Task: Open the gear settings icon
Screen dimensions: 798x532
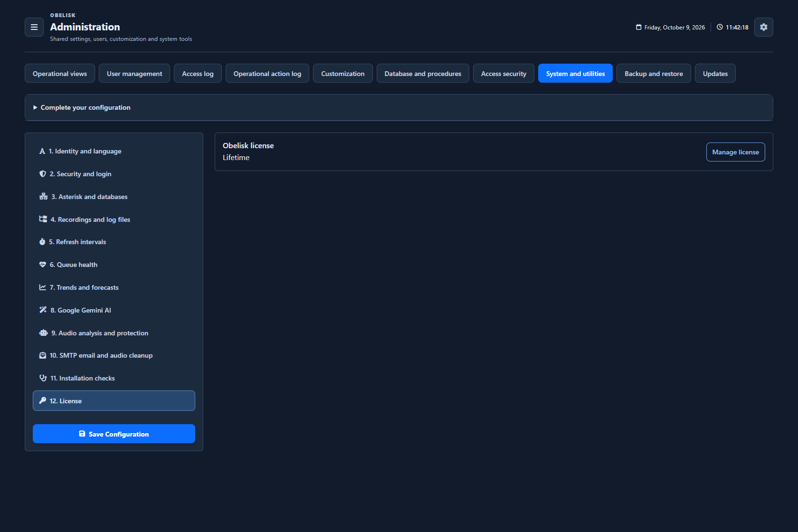Action: [763, 27]
